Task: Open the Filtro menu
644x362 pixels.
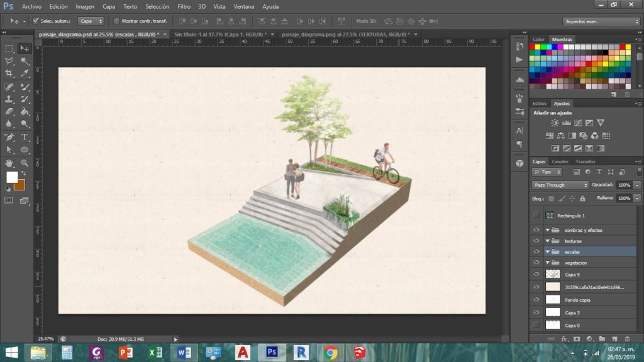Action: pos(184,6)
